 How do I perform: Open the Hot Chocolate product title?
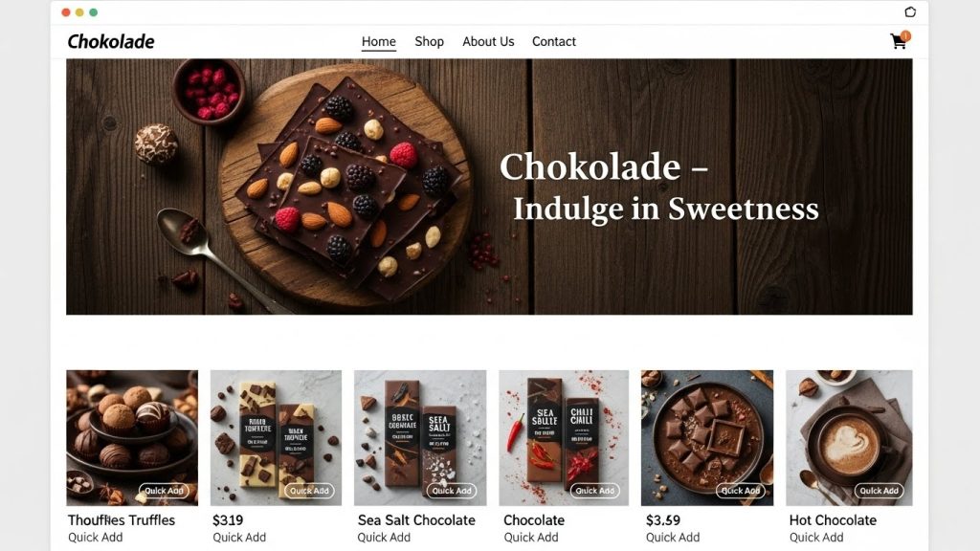(x=833, y=519)
